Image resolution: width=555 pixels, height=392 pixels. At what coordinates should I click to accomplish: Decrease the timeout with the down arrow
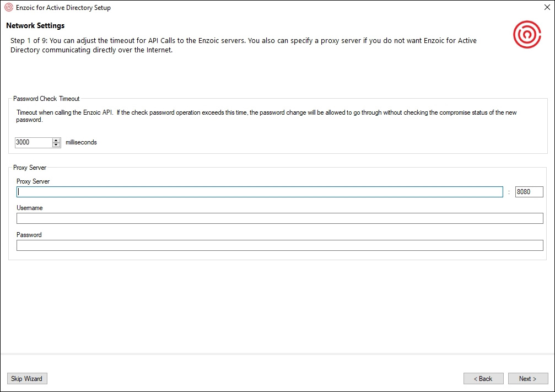coord(56,145)
